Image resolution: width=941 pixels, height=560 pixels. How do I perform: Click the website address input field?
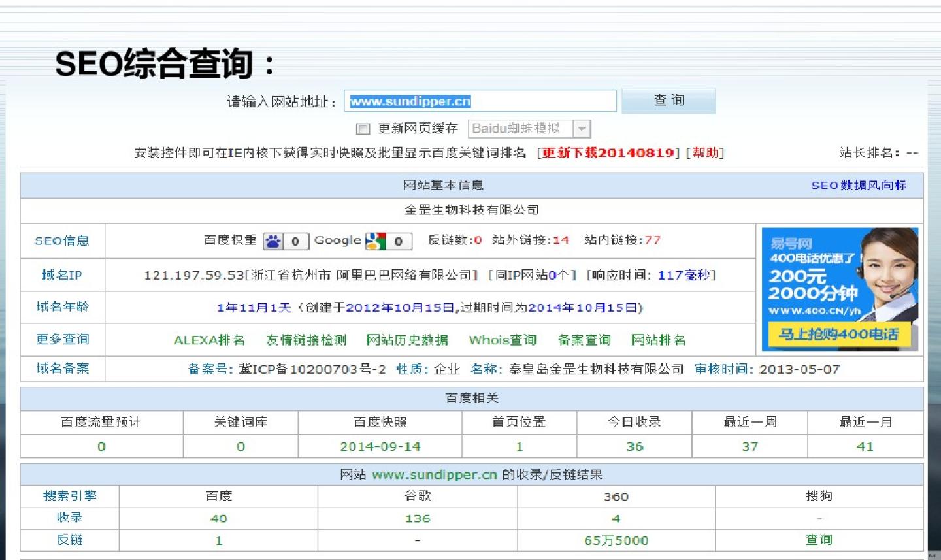pyautogui.click(x=480, y=101)
